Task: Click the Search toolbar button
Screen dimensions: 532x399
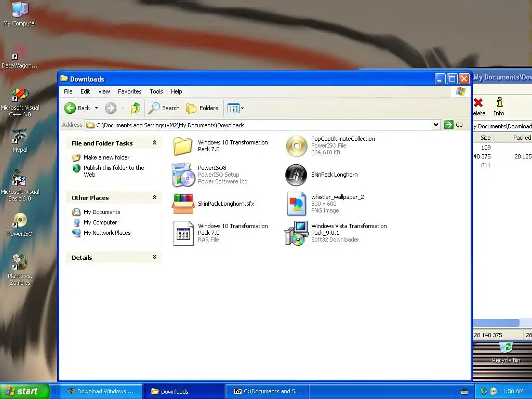Action: click(x=164, y=108)
